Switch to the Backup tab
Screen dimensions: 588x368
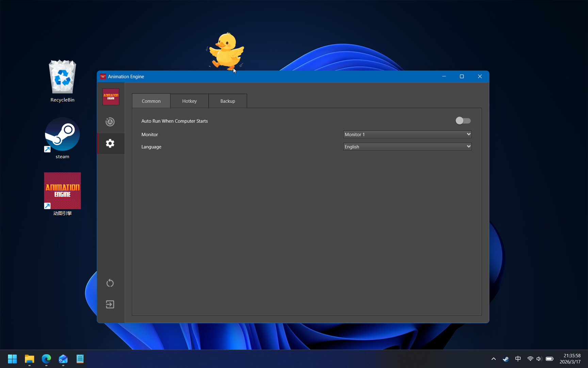coord(227,101)
